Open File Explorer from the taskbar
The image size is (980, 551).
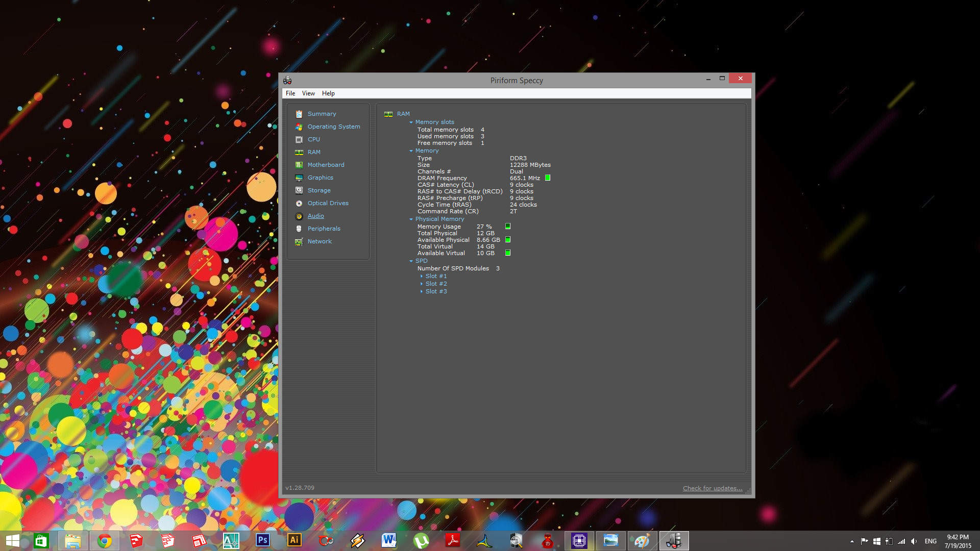pyautogui.click(x=73, y=540)
